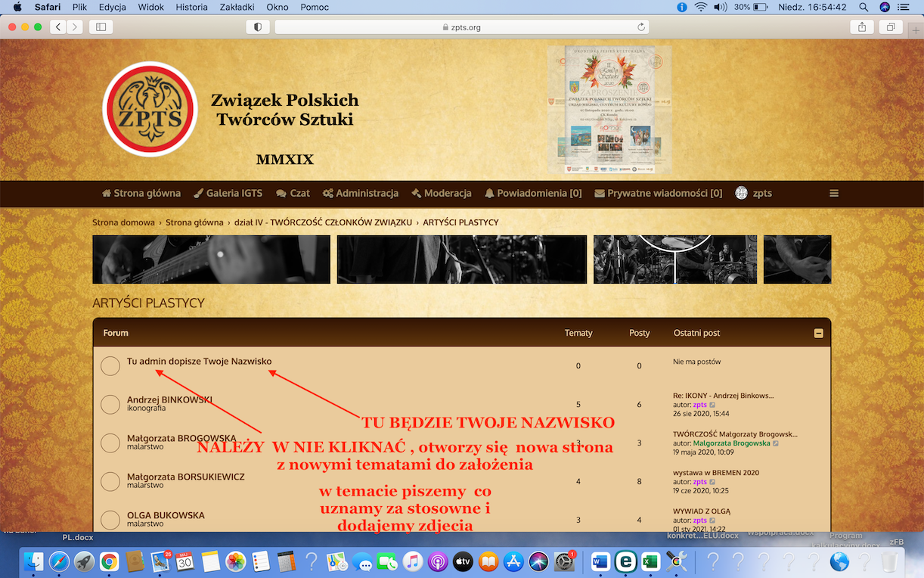Click Safari's privacy shield icon
This screenshot has height=578, width=924.
tap(258, 27)
